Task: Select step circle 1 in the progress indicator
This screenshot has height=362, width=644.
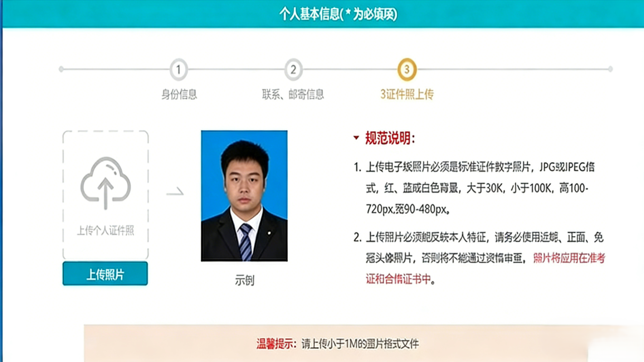Action: coord(179,69)
